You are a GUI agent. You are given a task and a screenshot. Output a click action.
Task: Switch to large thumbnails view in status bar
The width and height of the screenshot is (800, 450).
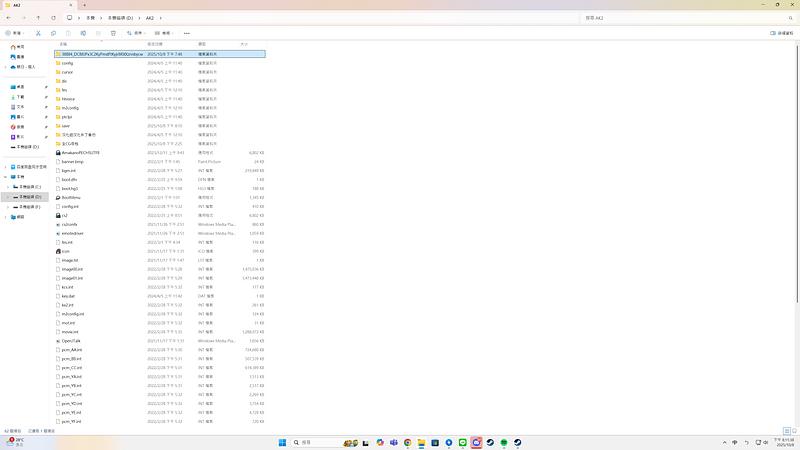click(x=794, y=431)
